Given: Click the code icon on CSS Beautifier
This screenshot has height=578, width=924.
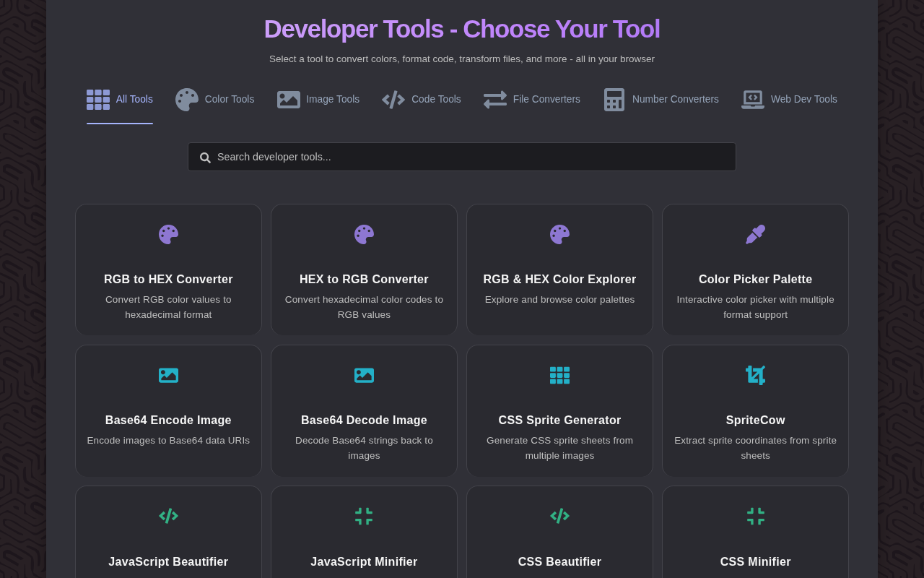Looking at the screenshot, I should click(x=559, y=516).
